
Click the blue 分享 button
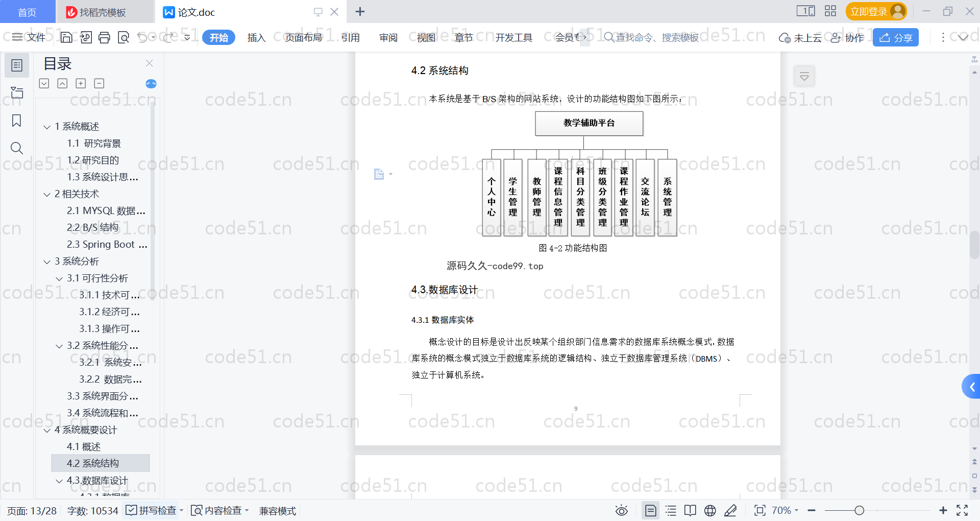(896, 37)
